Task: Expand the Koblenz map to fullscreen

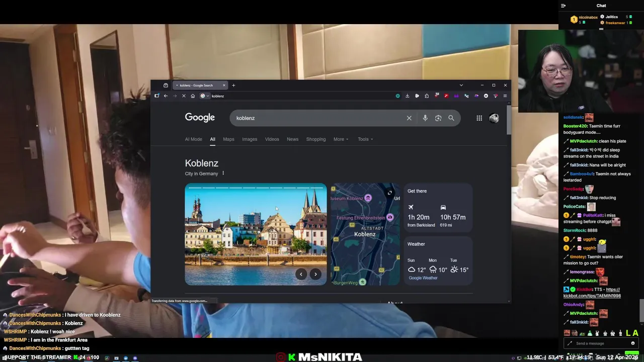Action: point(389,193)
